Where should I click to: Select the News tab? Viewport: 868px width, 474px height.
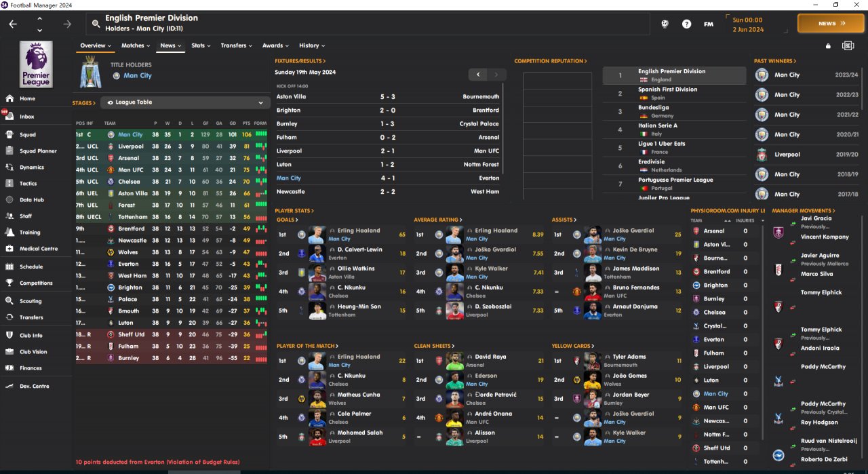click(171, 45)
